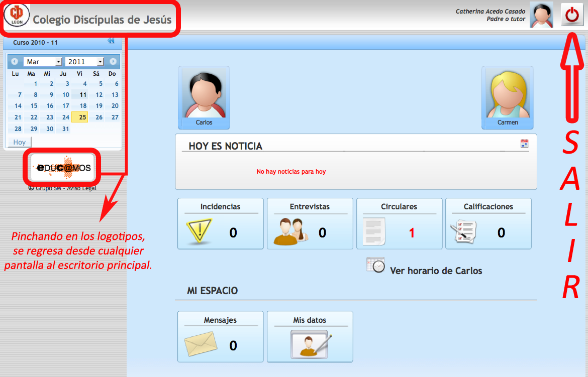This screenshot has height=377, width=588.
Task: Open the Mis datos heading
Action: click(310, 320)
